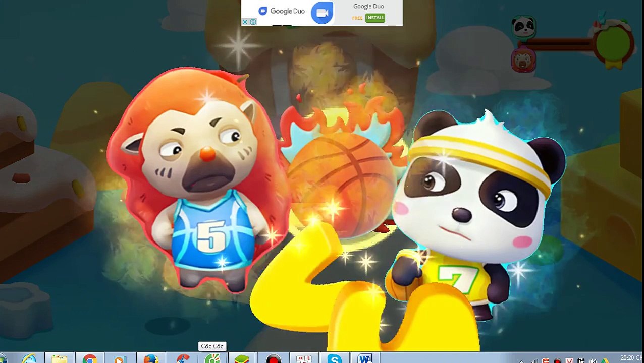
Task: Open BlueStacks from the taskbar
Action: click(x=242, y=359)
